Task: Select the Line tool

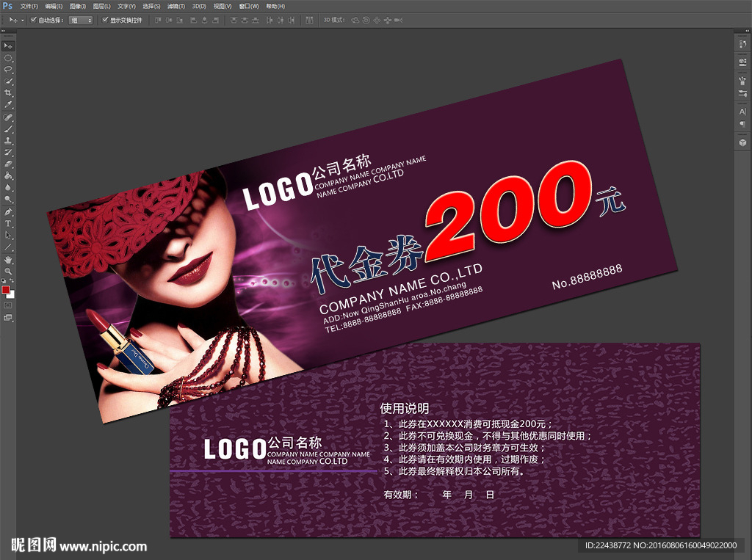Action: pyautogui.click(x=8, y=247)
